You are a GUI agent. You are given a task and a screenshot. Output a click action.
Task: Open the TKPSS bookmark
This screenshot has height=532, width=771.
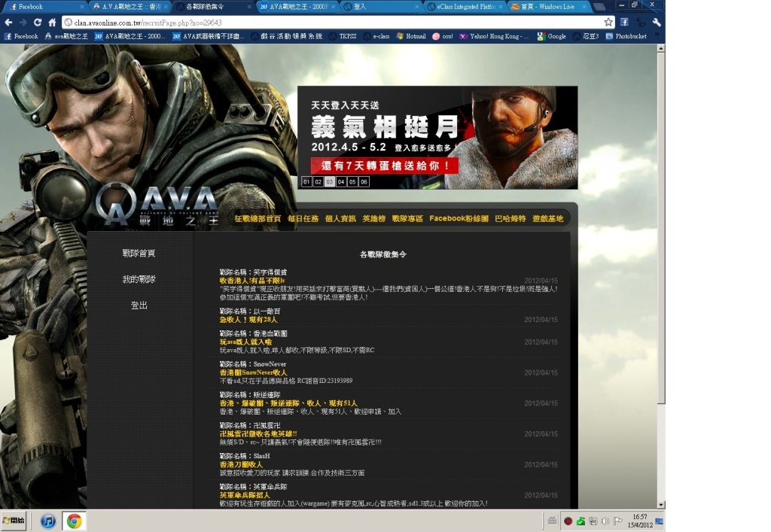(x=343, y=36)
